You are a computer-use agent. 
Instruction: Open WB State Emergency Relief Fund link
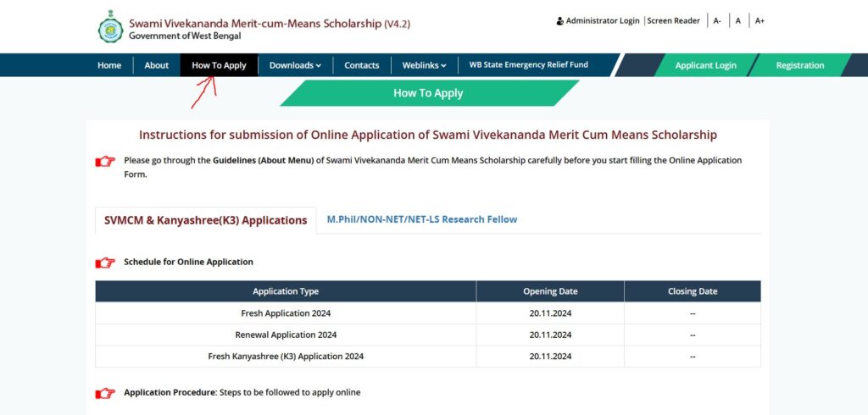528,65
